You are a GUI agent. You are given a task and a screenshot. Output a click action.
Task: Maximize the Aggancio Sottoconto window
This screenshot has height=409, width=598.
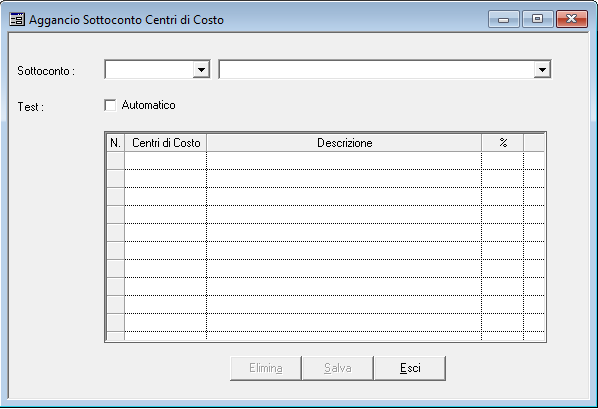click(x=537, y=19)
